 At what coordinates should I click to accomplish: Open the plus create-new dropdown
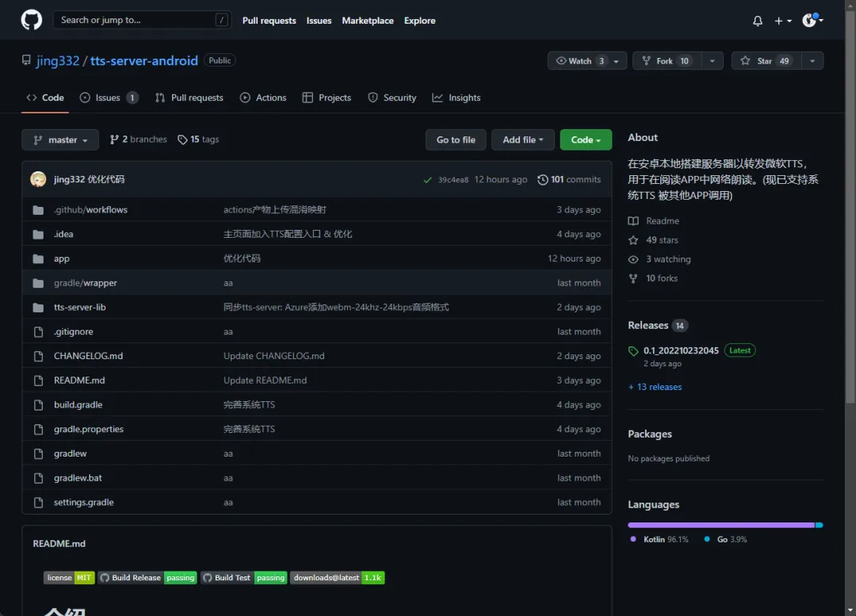click(783, 21)
